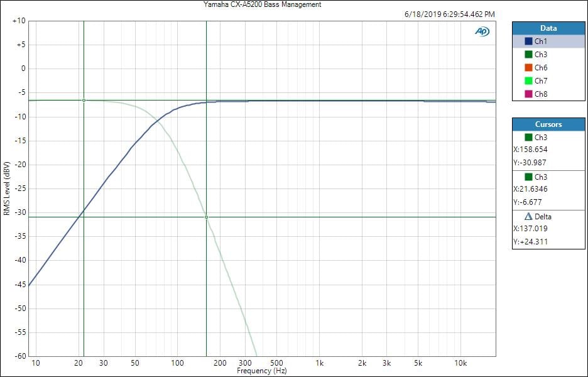This screenshot has width=588, height=377.
Task: Click the timestamp above the graph
Action: click(x=451, y=14)
